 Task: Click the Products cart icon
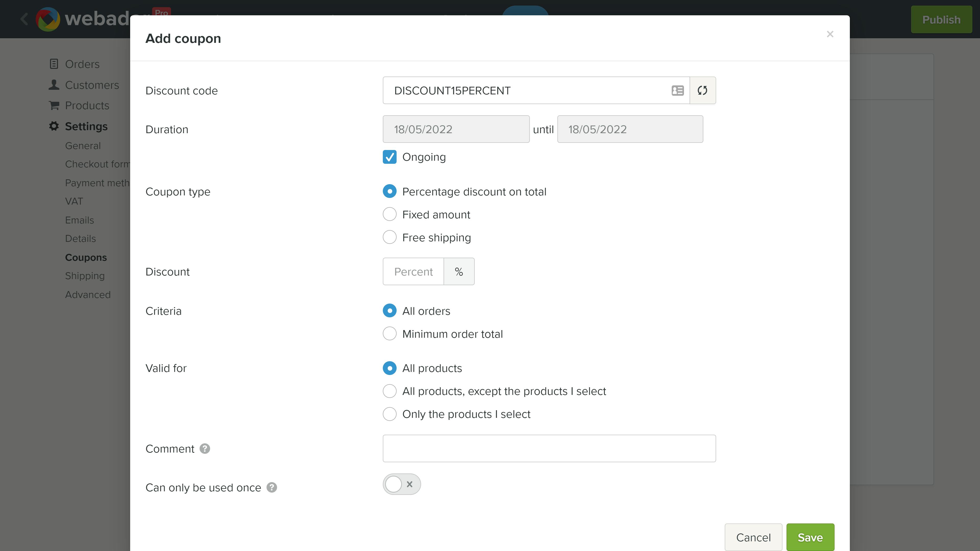tap(54, 105)
